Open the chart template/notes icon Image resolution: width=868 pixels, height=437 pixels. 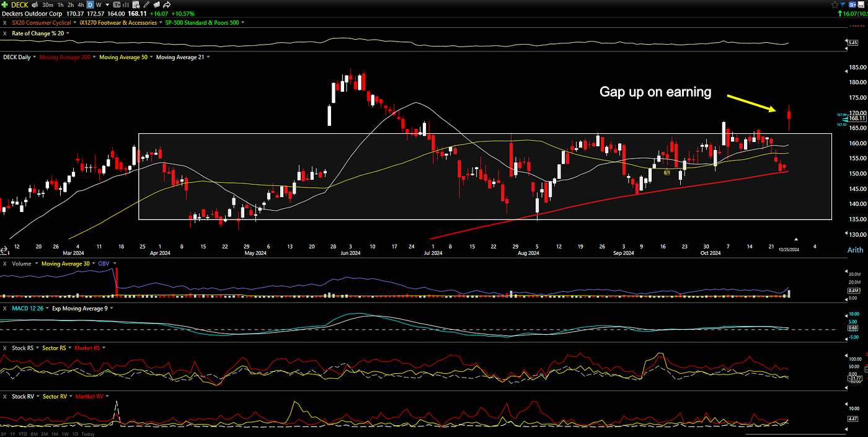pyautogui.click(x=136, y=5)
